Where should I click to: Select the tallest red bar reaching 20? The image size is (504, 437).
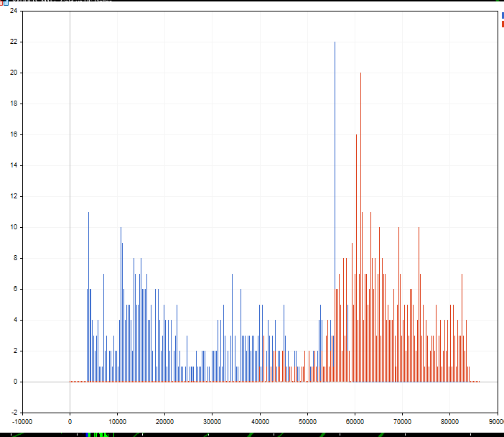tap(360, 227)
